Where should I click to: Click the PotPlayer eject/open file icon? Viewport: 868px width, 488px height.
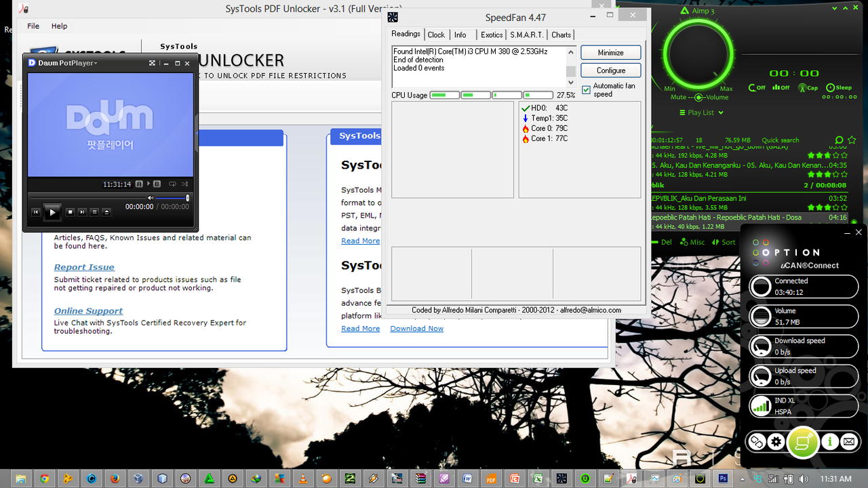tap(106, 212)
